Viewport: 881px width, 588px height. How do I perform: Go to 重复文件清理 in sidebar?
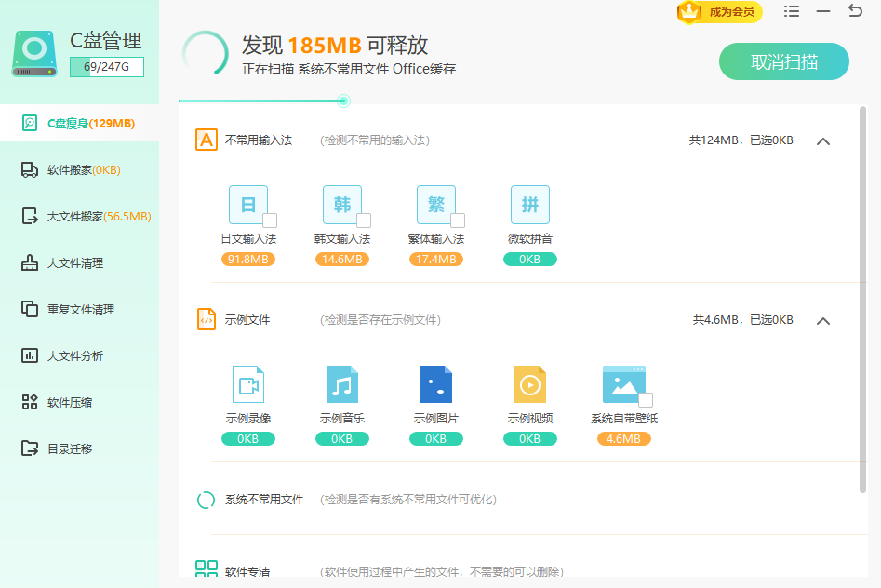[x=80, y=310]
